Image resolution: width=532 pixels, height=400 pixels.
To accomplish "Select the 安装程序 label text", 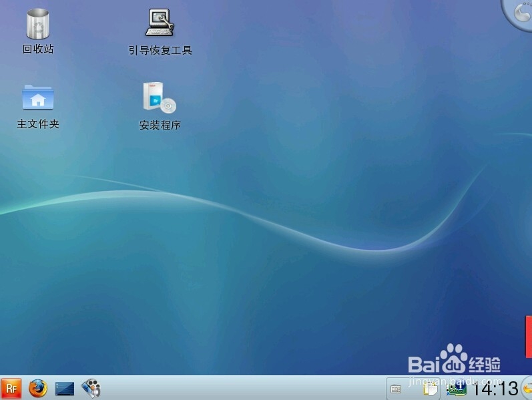I will [160, 125].
